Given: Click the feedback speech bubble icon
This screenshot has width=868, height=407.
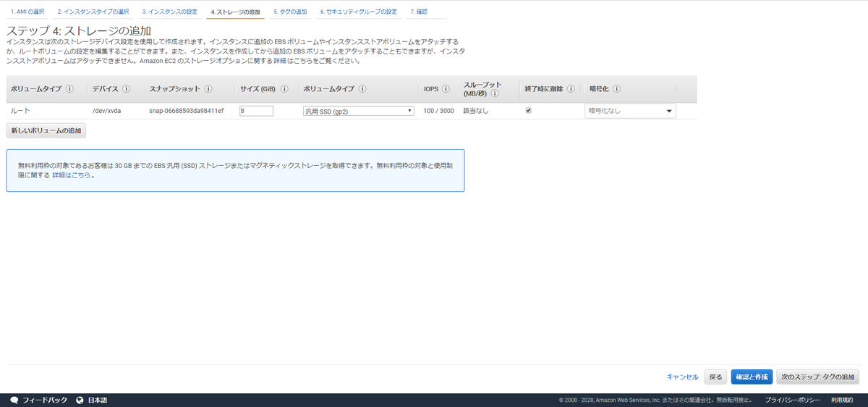Looking at the screenshot, I should point(14,400).
